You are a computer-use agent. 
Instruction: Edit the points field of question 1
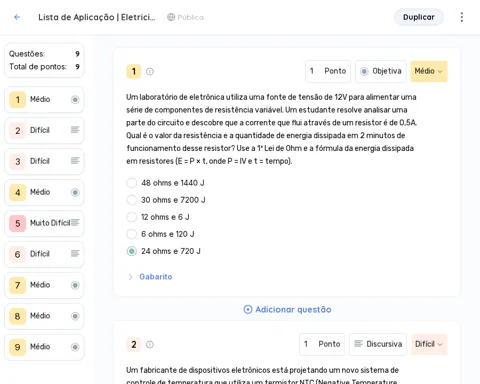click(328, 71)
